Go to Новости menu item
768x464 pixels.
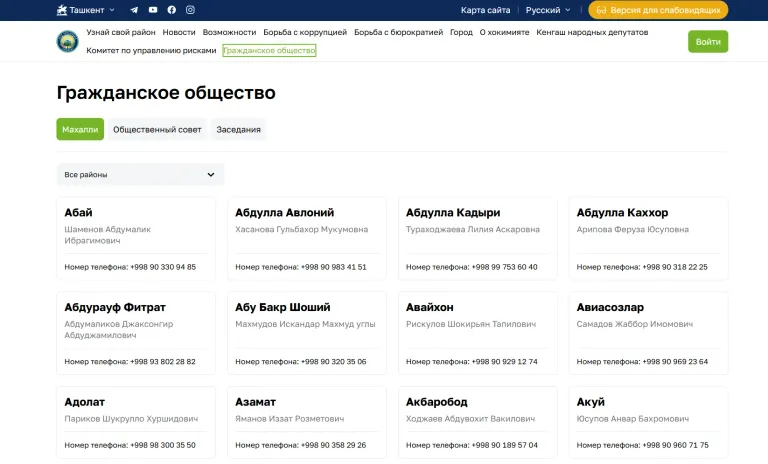coord(179,32)
